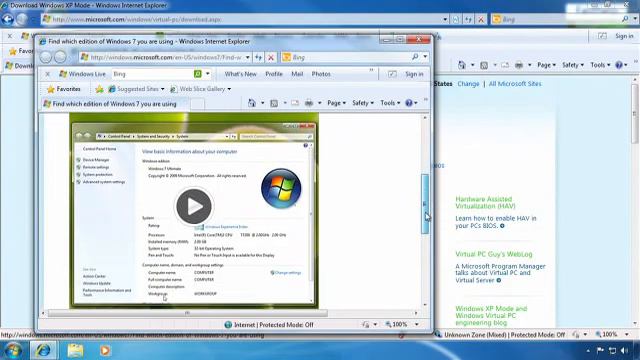Open Windows Live search options dropdown
This screenshot has height=360, width=640.
click(207, 74)
